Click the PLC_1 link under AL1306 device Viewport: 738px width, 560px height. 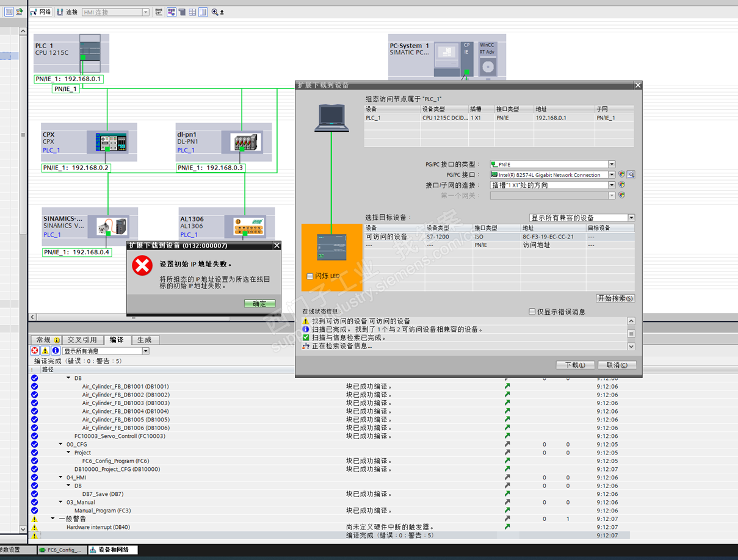[x=189, y=234]
